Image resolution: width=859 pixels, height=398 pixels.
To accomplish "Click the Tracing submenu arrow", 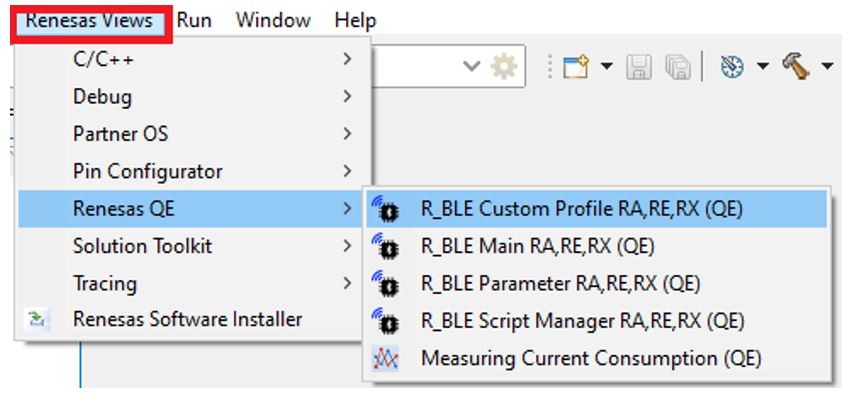I will (347, 284).
